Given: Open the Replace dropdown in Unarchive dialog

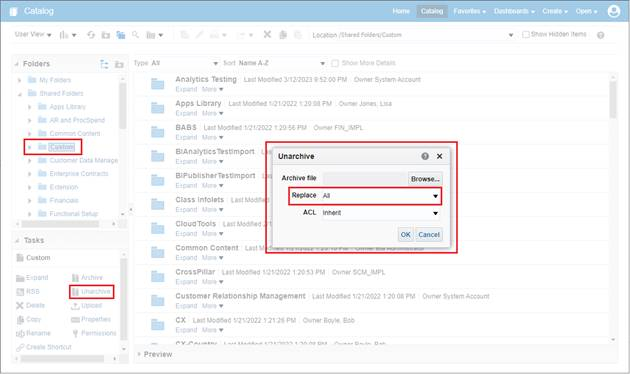Looking at the screenshot, I should pyautogui.click(x=380, y=196).
